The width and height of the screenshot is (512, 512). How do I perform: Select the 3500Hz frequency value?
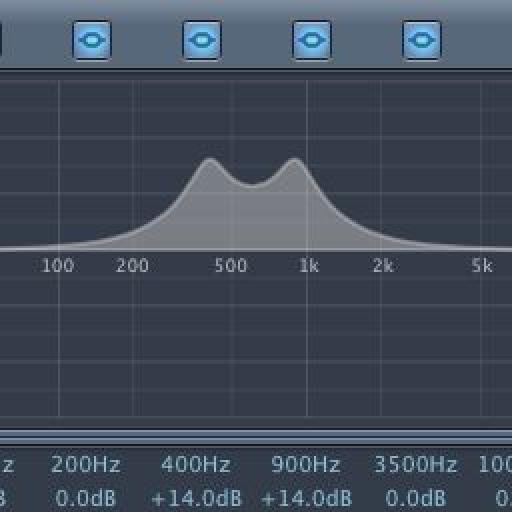(x=415, y=464)
